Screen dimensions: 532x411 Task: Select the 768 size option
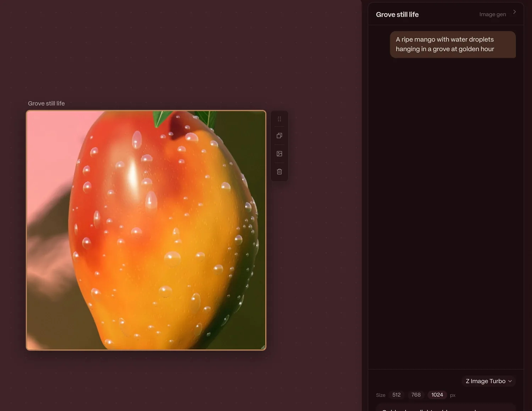click(x=416, y=395)
